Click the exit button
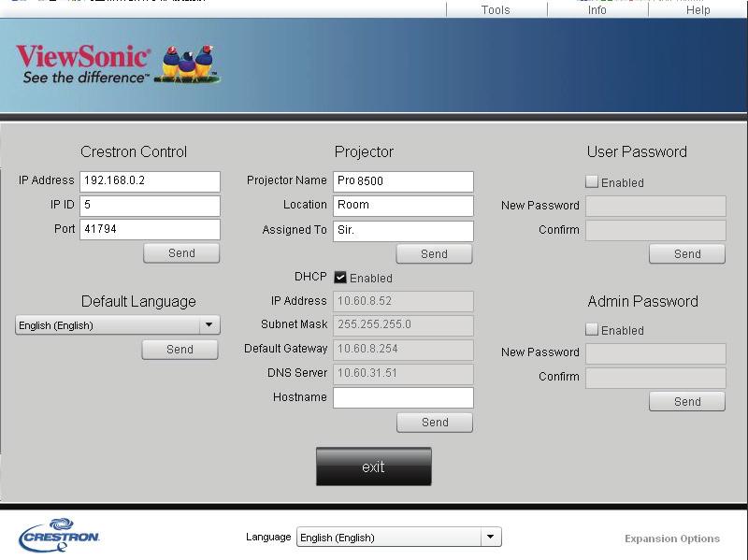The height and width of the screenshot is (560, 748). pos(374,467)
